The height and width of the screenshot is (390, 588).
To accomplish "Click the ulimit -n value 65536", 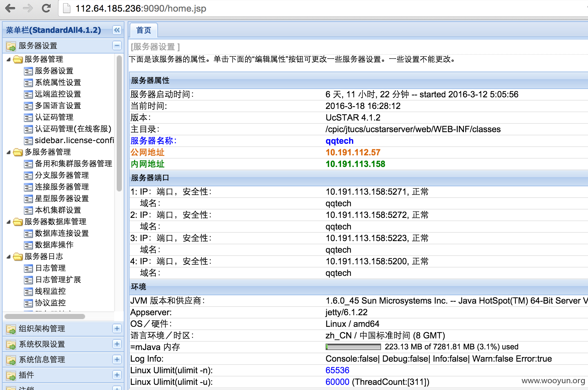I will coord(337,370).
